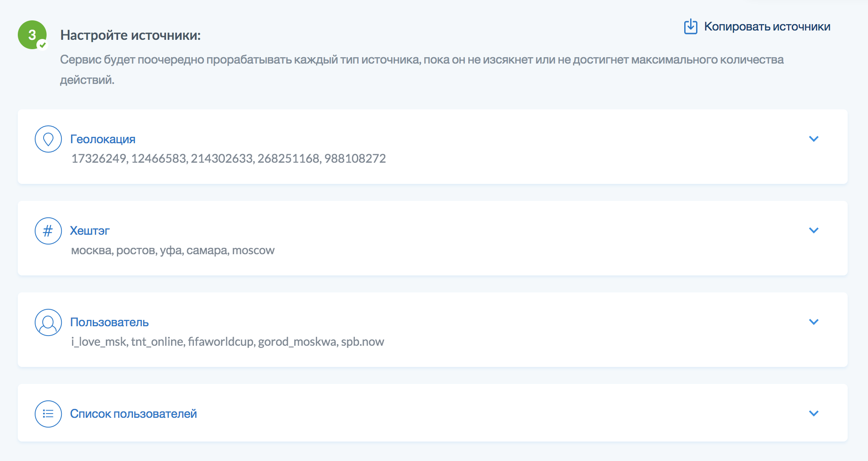Screen dimensions: 868x461
Task: Open the Пользователь title link
Action: (109, 322)
